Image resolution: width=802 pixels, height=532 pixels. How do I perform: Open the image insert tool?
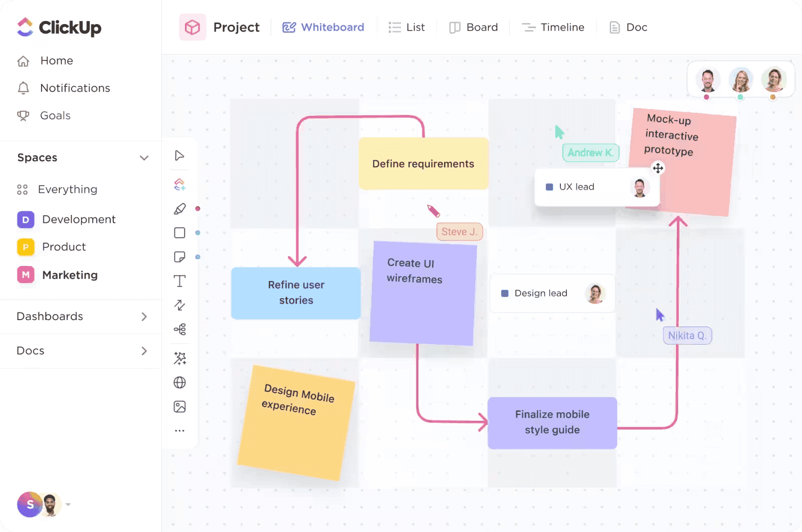tap(179, 406)
